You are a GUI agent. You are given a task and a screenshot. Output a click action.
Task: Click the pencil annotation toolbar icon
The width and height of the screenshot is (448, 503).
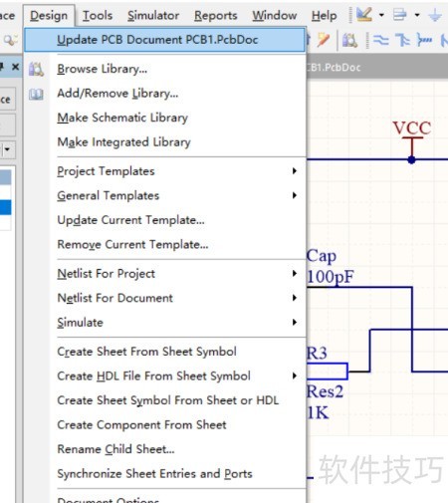pos(364,15)
